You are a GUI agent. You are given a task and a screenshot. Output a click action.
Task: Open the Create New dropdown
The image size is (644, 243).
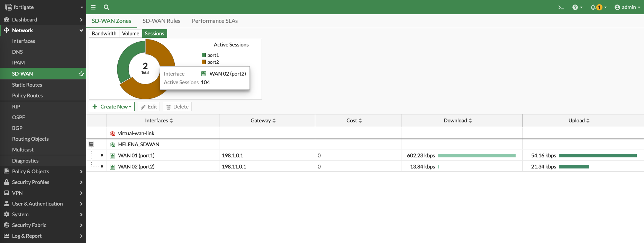click(112, 107)
